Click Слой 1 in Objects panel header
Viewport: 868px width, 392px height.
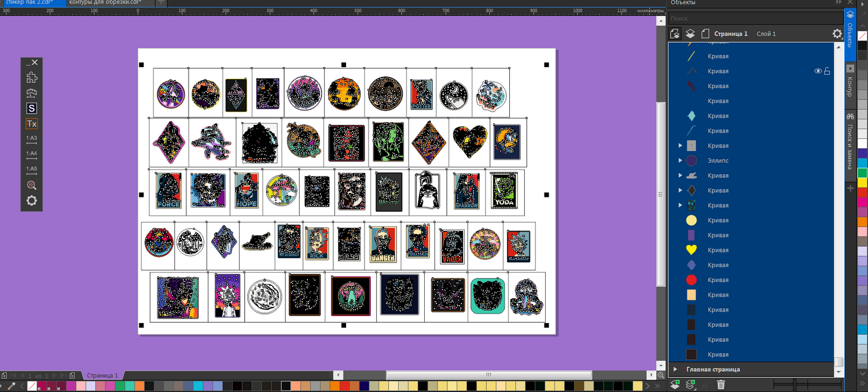click(766, 34)
